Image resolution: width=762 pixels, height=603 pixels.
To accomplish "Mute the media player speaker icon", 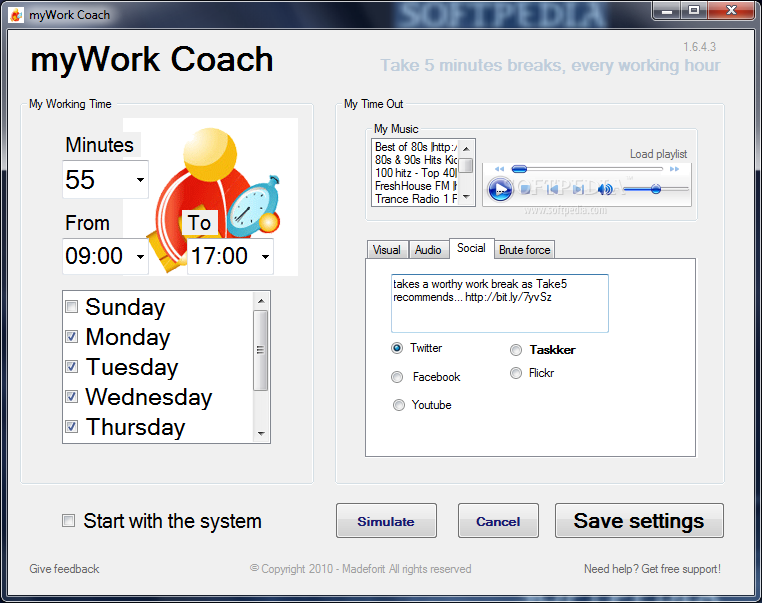I will [x=605, y=190].
